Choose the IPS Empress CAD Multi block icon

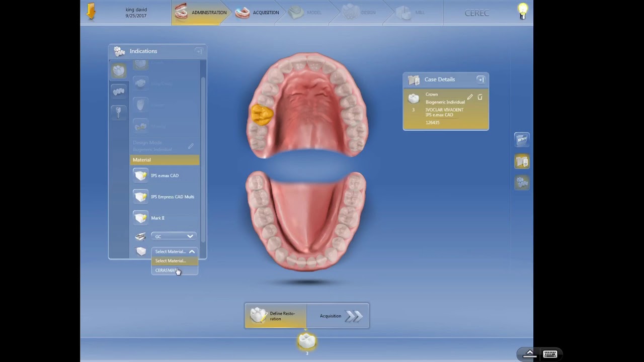[140, 197]
